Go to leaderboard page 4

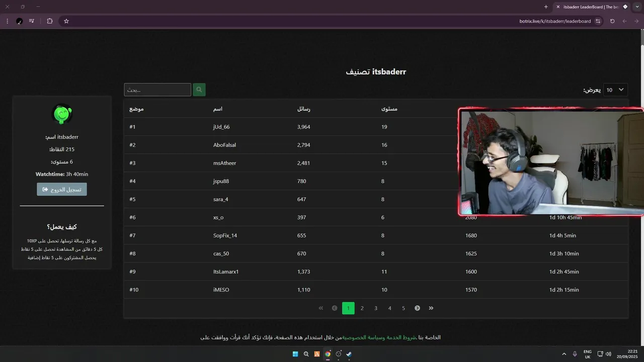click(389, 308)
